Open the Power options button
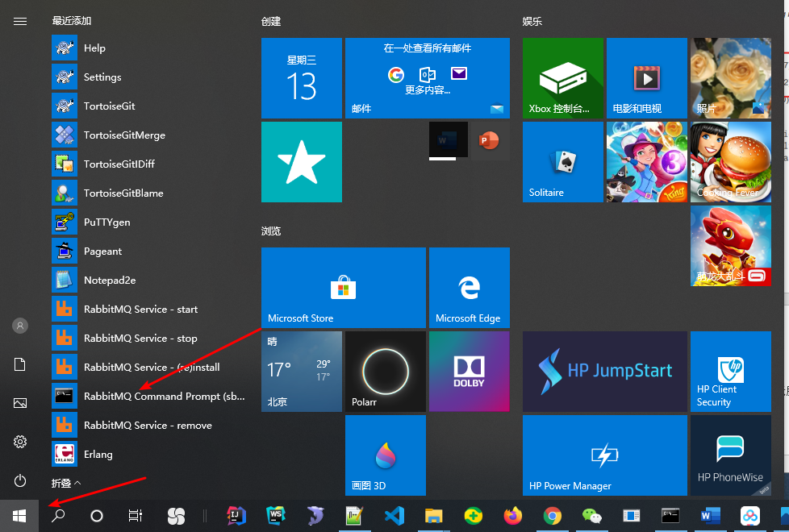Viewport: 789px width, 532px height. (x=20, y=480)
